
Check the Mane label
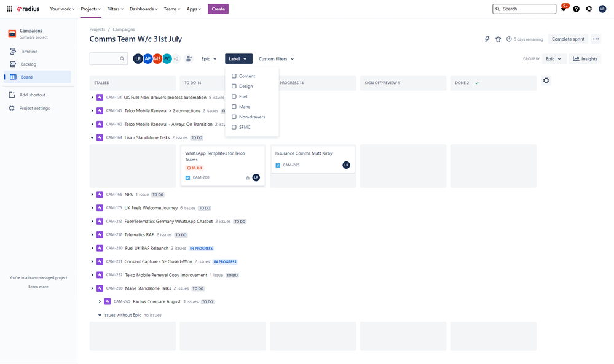point(234,106)
